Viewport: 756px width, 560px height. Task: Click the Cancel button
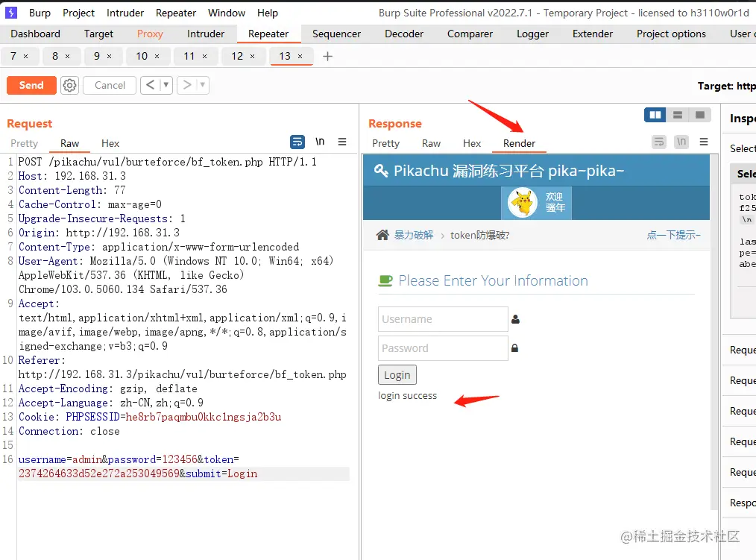[110, 85]
